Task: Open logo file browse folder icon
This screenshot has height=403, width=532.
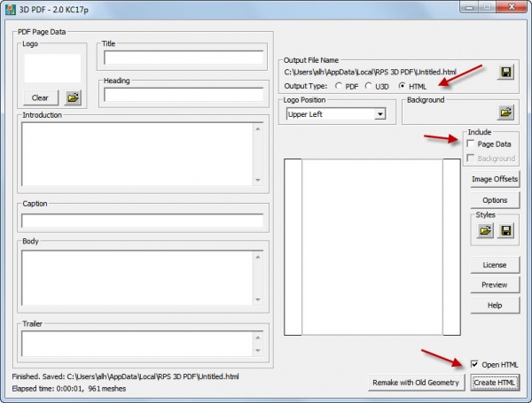Action: tap(73, 98)
